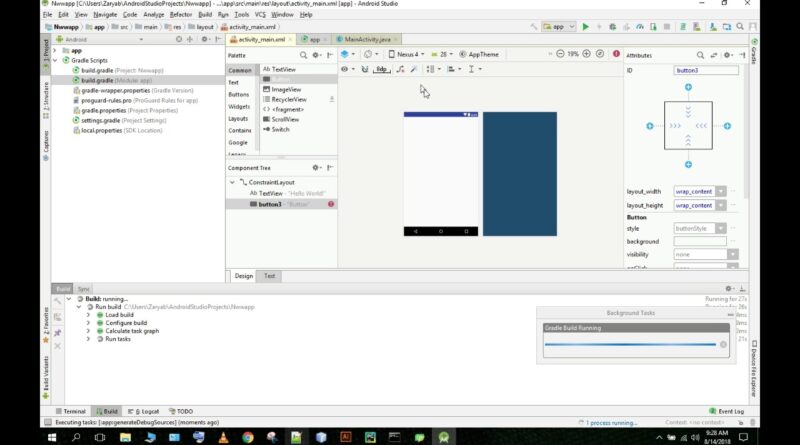This screenshot has height=445, width=800.
Task: Search attributes in the Attributes panel
Action: click(700, 55)
